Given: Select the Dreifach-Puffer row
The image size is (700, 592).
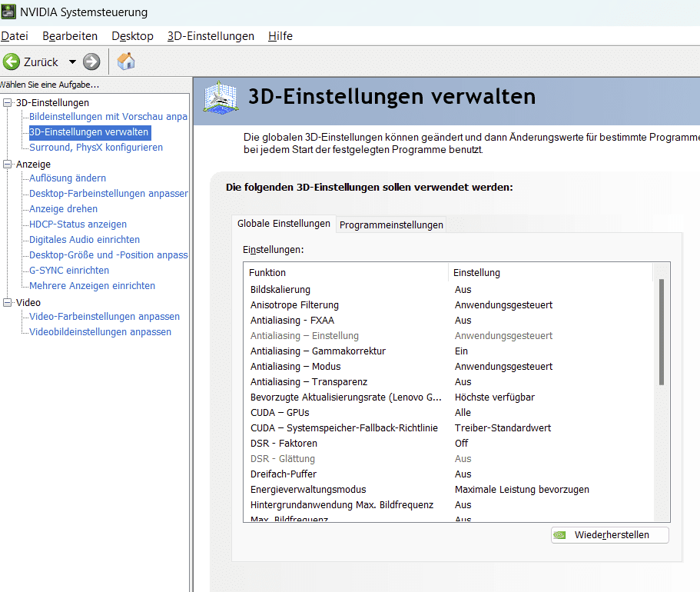Looking at the screenshot, I should (449, 474).
